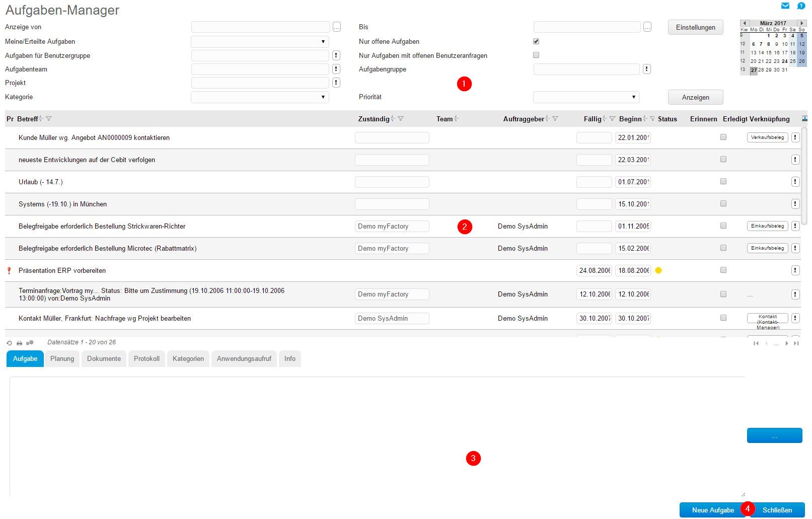
Task: Open the Priorität dropdown
Action: [x=586, y=97]
